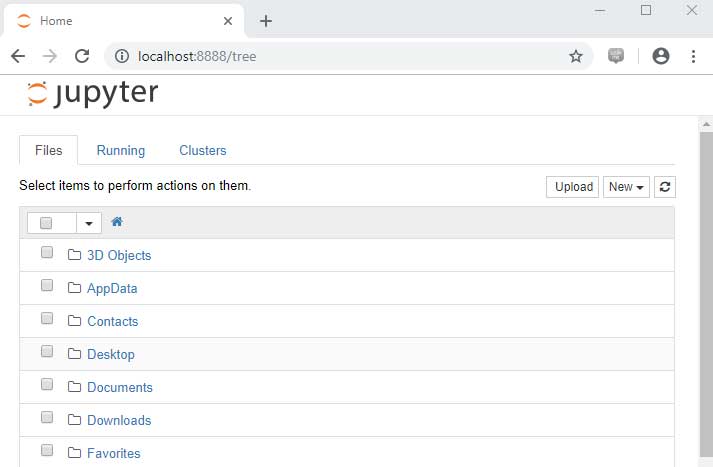
Task: Open the Chrome profile account icon
Action: [x=660, y=56]
